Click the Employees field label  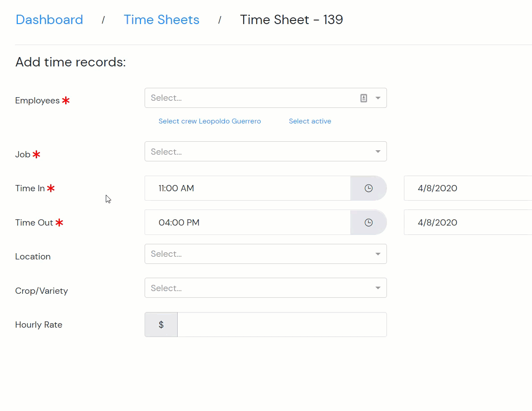click(x=37, y=101)
